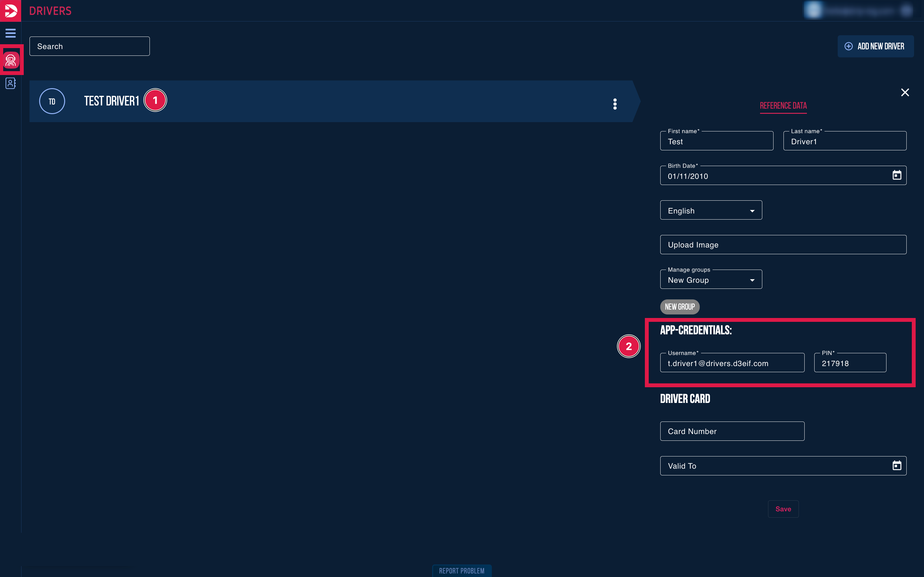
Task: Close the reference data panel
Action: [904, 92]
